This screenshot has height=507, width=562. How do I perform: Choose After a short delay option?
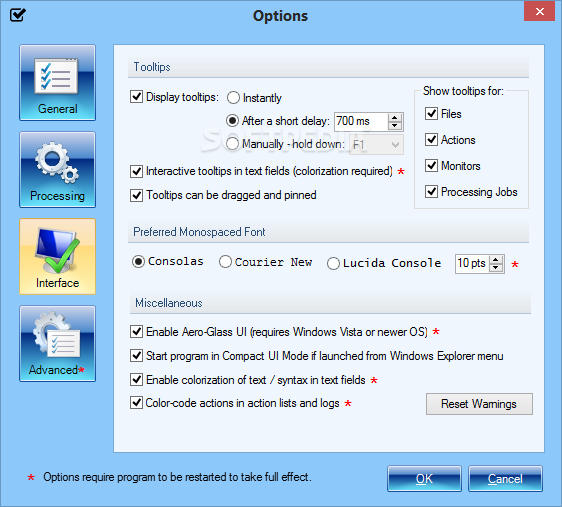(x=232, y=121)
